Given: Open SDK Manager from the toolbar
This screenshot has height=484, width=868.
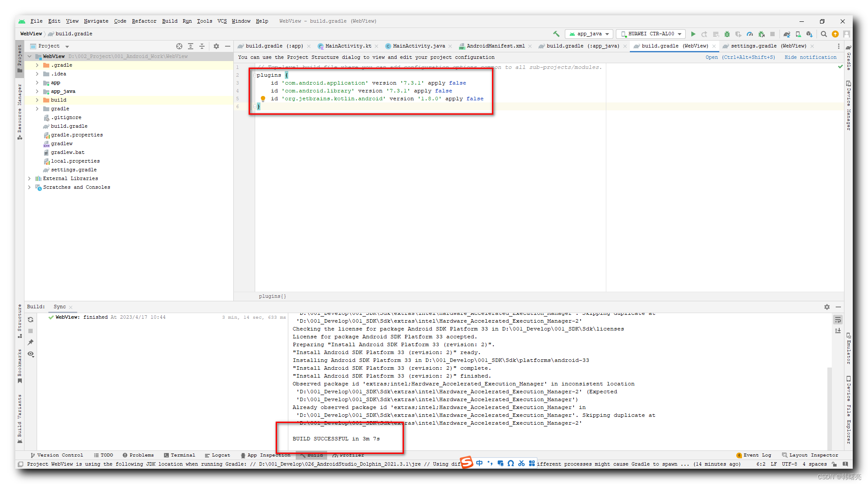Looking at the screenshot, I should [810, 34].
